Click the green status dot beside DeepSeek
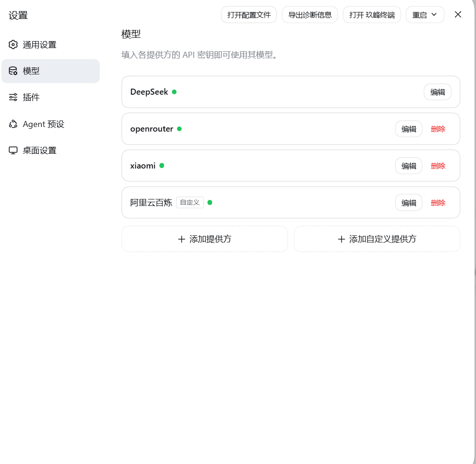476x464 pixels. [x=174, y=92]
